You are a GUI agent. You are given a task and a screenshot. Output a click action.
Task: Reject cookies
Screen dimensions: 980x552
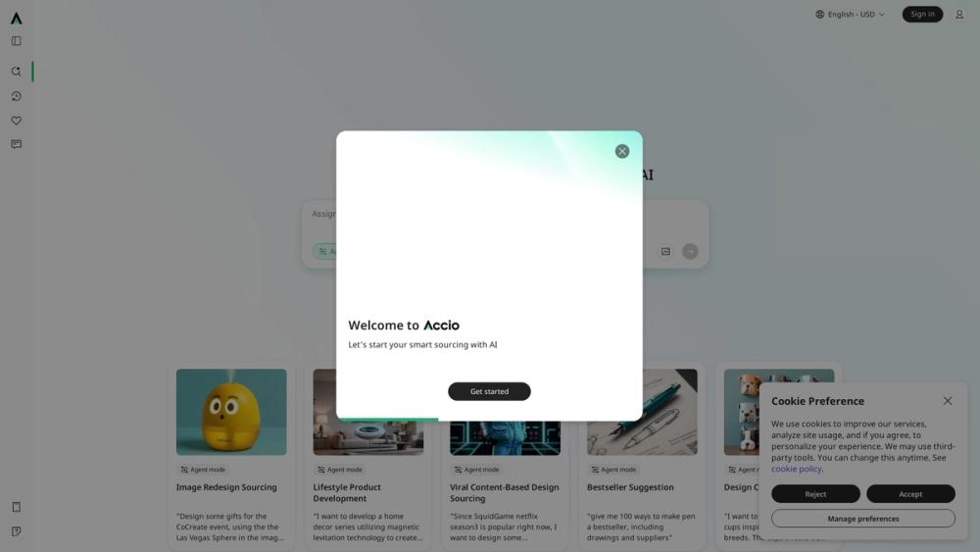(x=815, y=494)
